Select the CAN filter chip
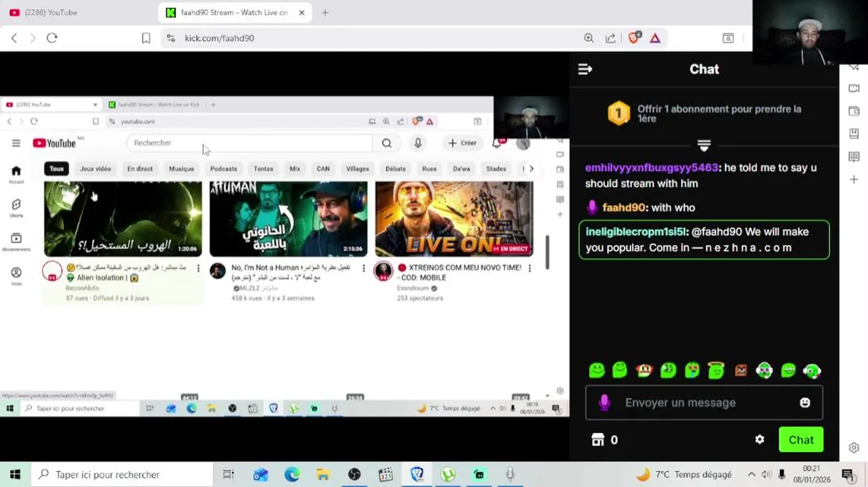Image resolution: width=868 pixels, height=487 pixels. click(323, 168)
